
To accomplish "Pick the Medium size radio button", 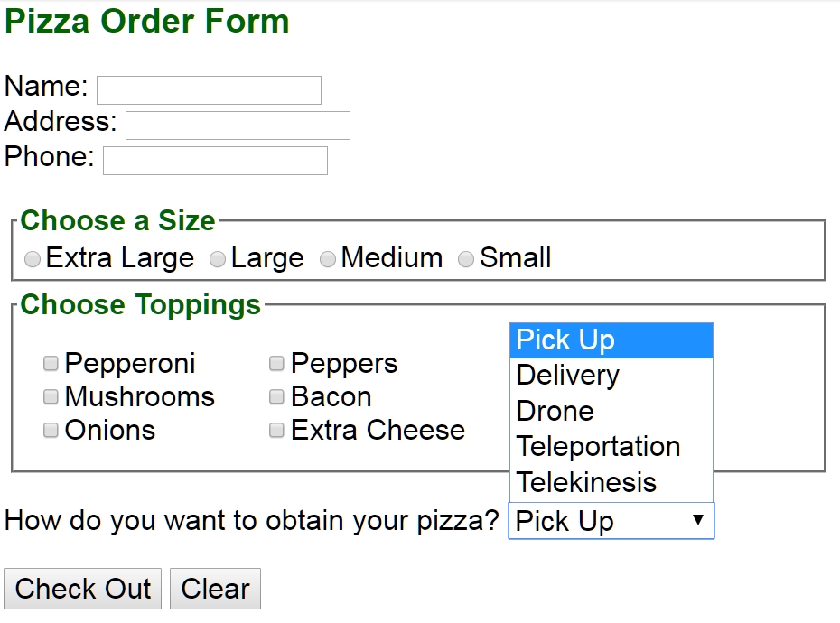I will coord(328,260).
